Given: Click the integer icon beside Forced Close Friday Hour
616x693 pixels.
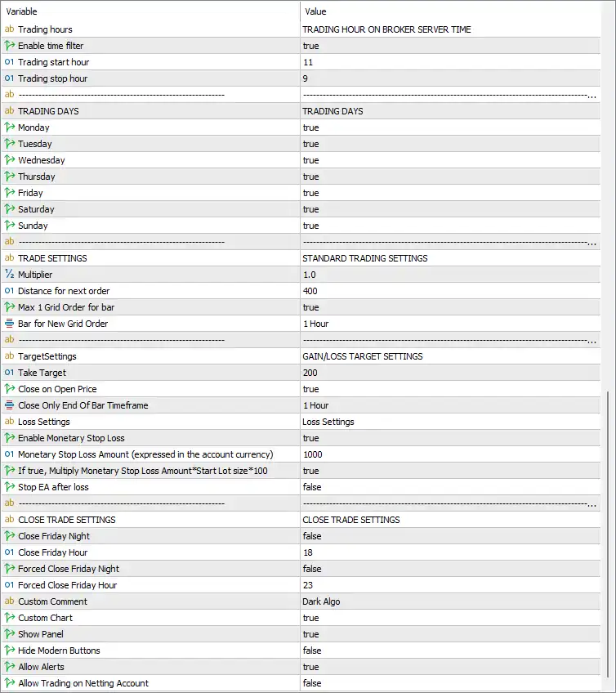Looking at the screenshot, I should point(9,585).
